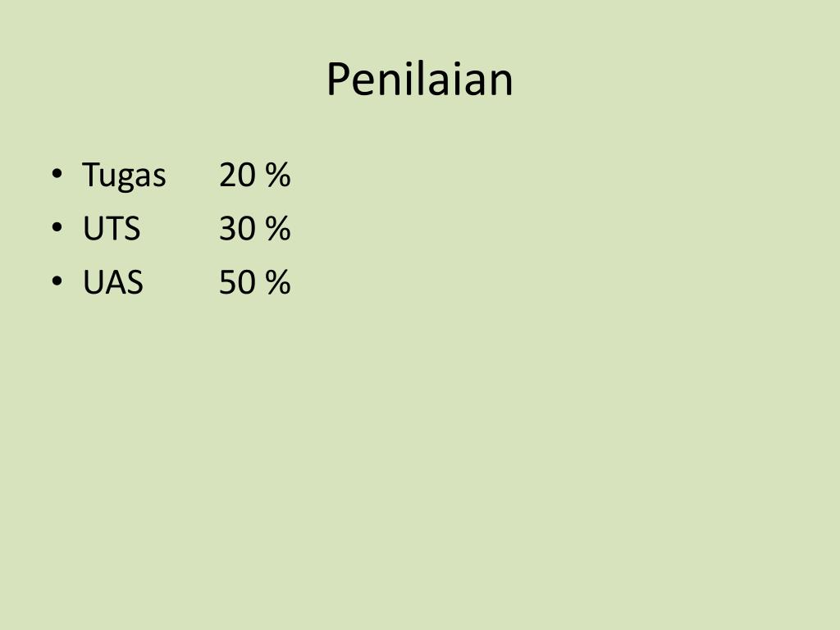Click the word "Tugas"
This screenshot has height=630, width=840.
click(124, 176)
